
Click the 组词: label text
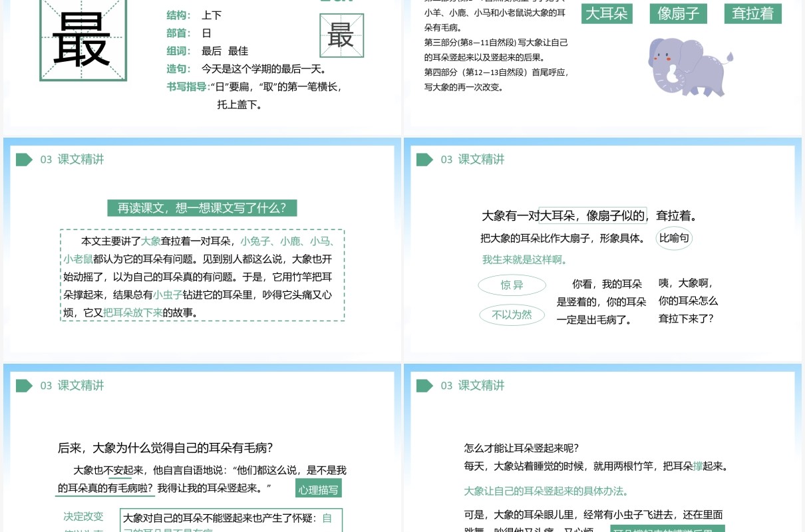(x=178, y=51)
